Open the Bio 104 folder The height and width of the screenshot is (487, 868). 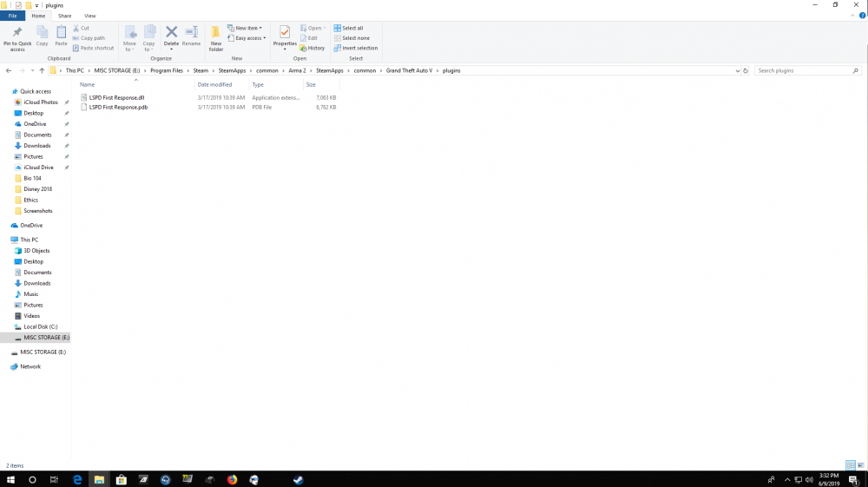tap(32, 178)
